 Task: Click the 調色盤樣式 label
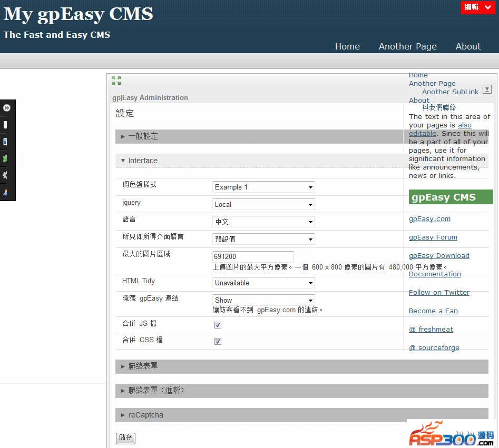pyautogui.click(x=140, y=184)
